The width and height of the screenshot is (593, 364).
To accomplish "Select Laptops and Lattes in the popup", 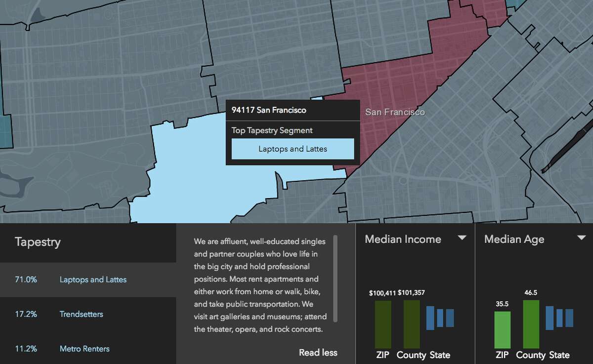I will click(x=292, y=149).
